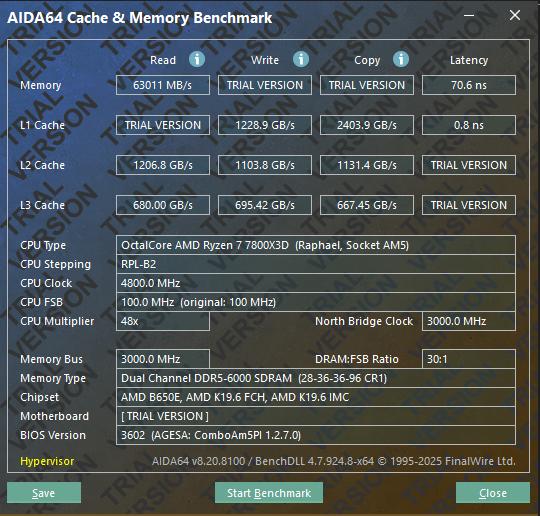540x516 pixels.
Task: Select L2 Cache write value 1103.8 GB/s
Action: [x=265, y=165]
